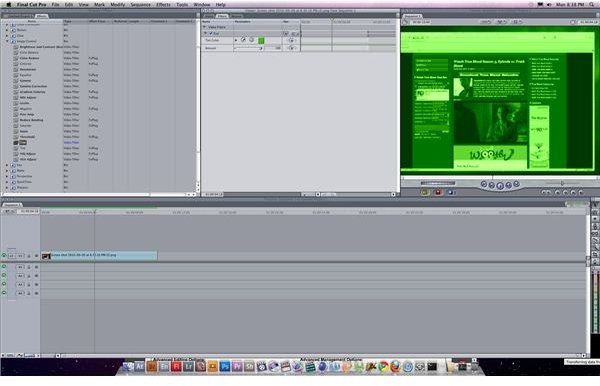Click the hue direction icon beside eyedropper
The width and height of the screenshot is (600, 386).
point(251,40)
